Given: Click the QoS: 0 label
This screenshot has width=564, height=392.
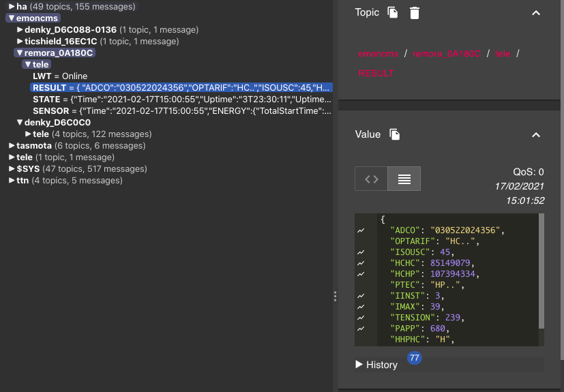Looking at the screenshot, I should point(529,172).
